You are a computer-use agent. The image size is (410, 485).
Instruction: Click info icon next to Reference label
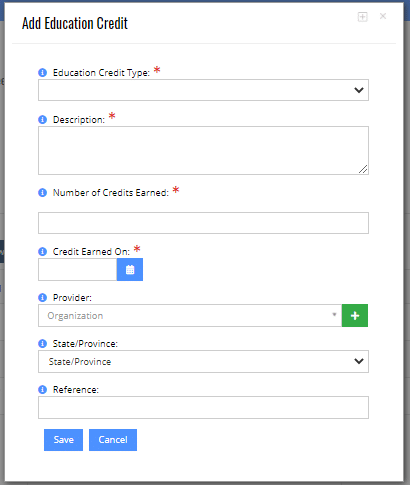click(x=42, y=389)
